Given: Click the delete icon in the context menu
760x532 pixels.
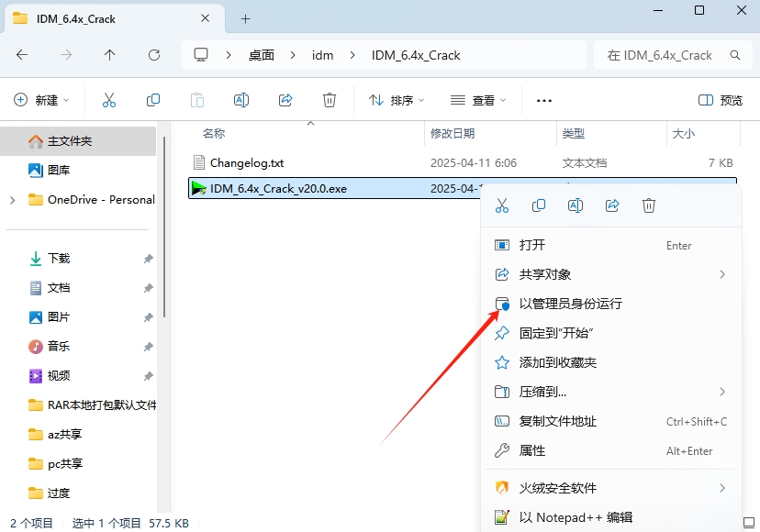Looking at the screenshot, I should [x=649, y=205].
